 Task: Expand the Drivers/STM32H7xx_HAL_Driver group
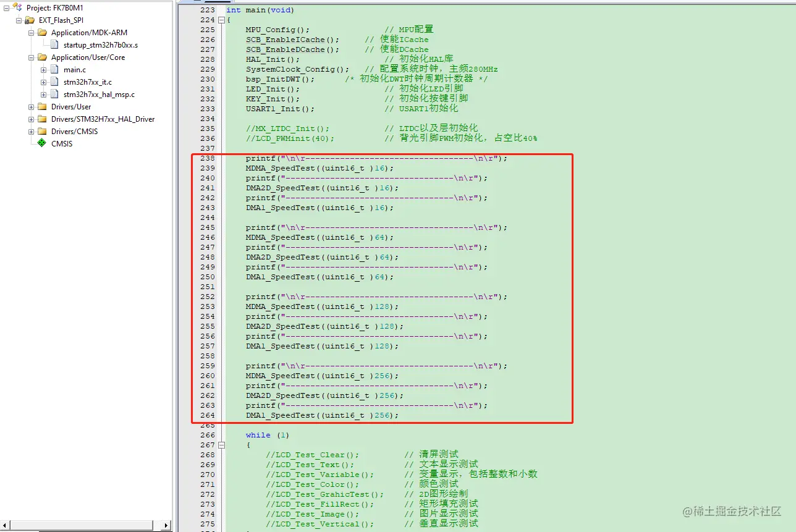point(32,119)
